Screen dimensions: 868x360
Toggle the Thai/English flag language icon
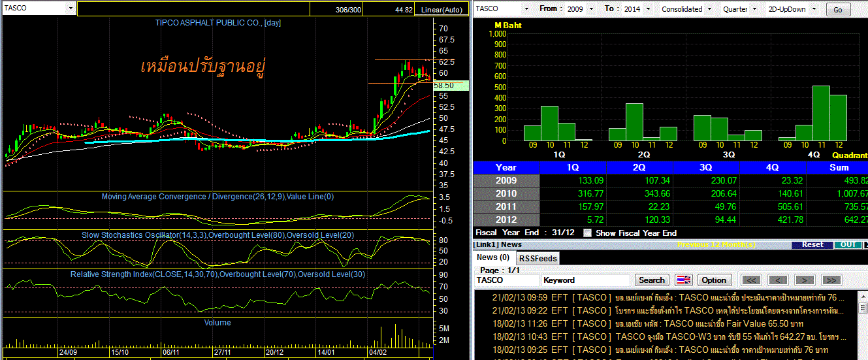683,280
